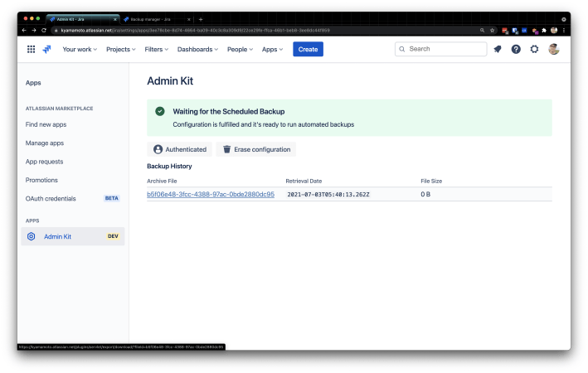This screenshot has height=373, width=588.
Task: Bookmark page with the star icon
Action: (x=493, y=31)
